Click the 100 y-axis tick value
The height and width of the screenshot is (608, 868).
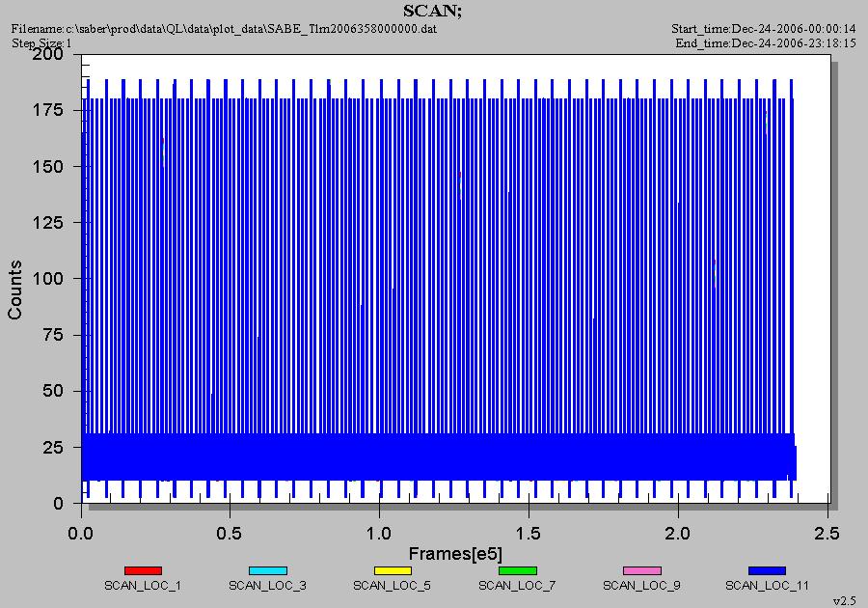(48, 279)
